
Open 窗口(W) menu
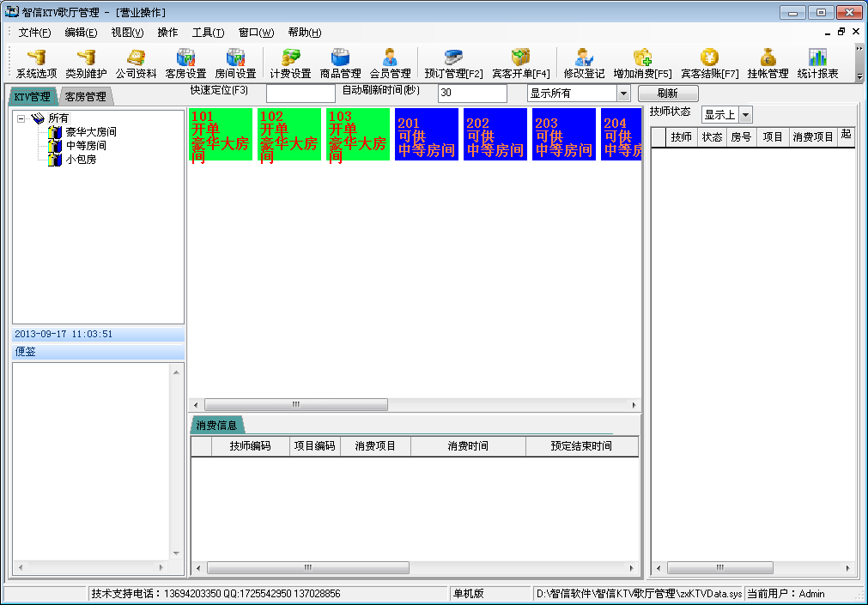pos(256,33)
